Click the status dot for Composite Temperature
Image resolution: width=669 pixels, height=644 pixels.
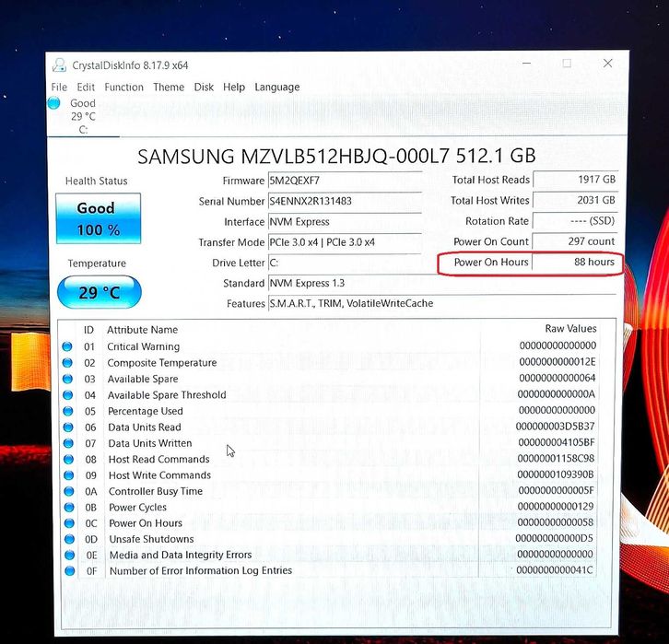(67, 362)
